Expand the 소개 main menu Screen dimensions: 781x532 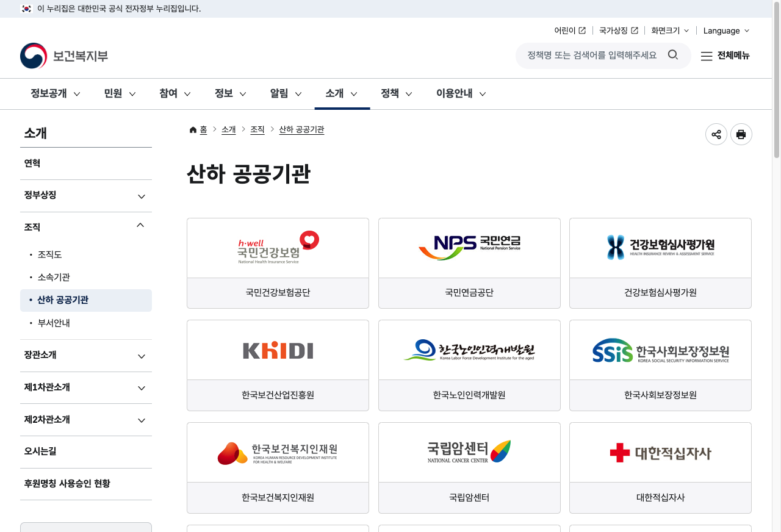[342, 93]
